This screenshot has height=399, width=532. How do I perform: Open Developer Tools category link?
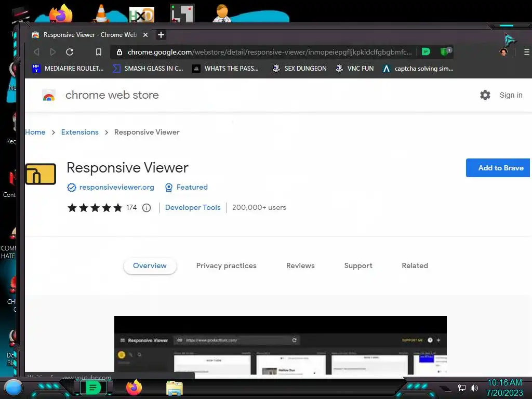click(193, 207)
